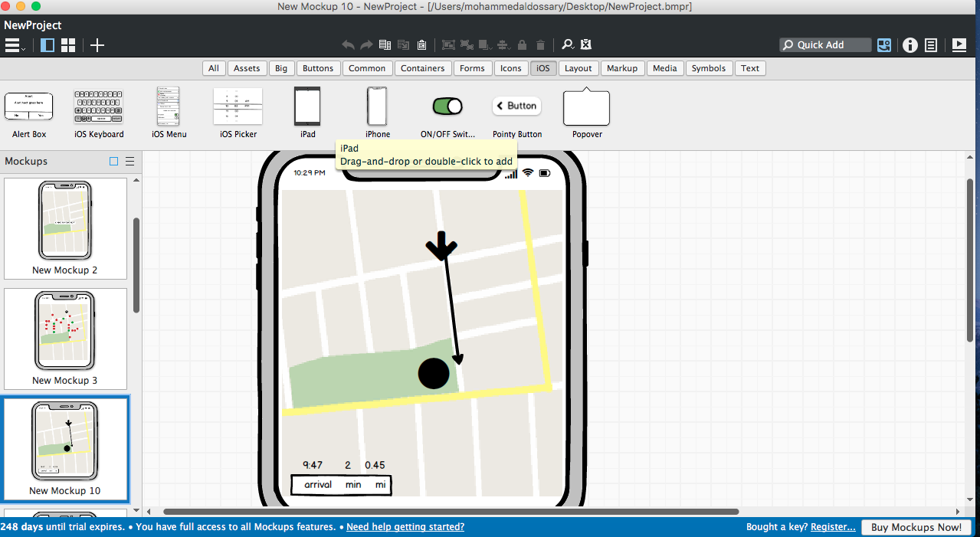Screen dimensions: 980x537
Task: Pick the Popover control
Action: (587, 112)
